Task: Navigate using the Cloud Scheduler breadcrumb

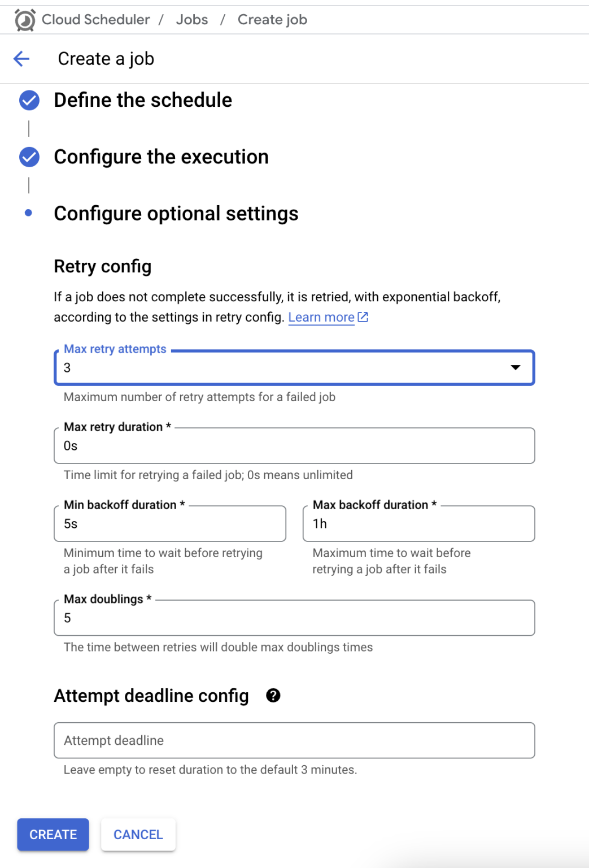Action: [94, 19]
